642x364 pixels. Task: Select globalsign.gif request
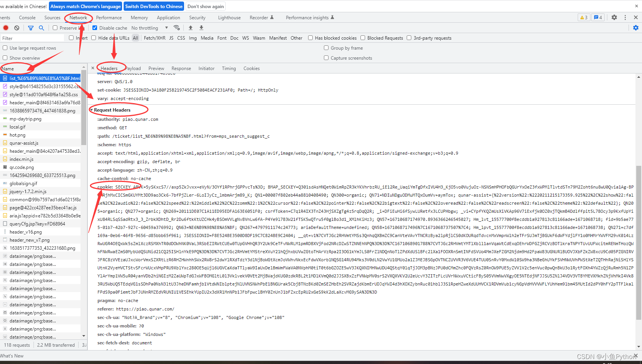pyautogui.click(x=41, y=183)
